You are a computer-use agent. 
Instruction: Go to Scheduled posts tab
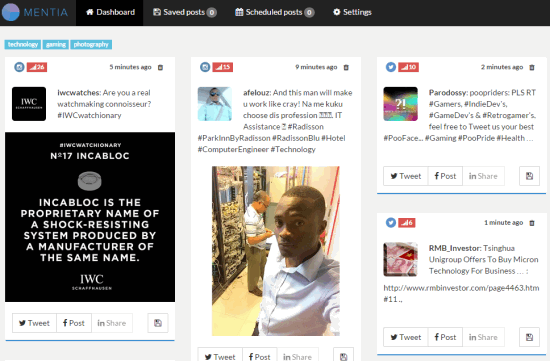pyautogui.click(x=275, y=12)
